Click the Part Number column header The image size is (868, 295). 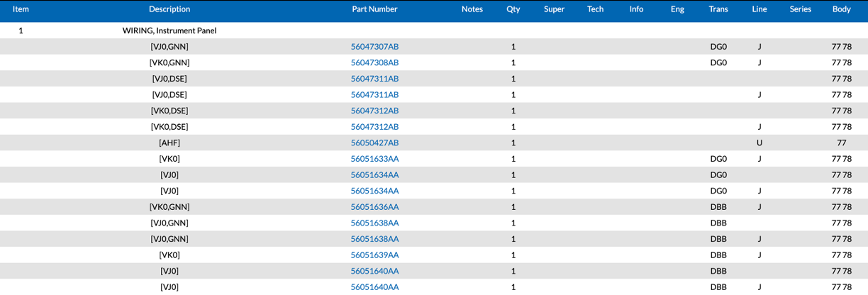click(x=374, y=9)
